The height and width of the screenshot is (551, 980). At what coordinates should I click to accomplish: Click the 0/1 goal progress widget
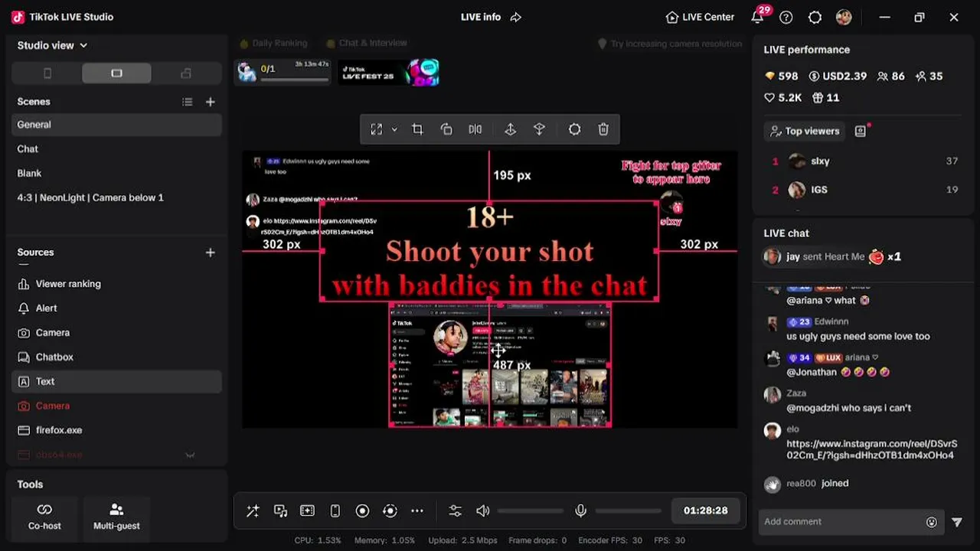283,73
